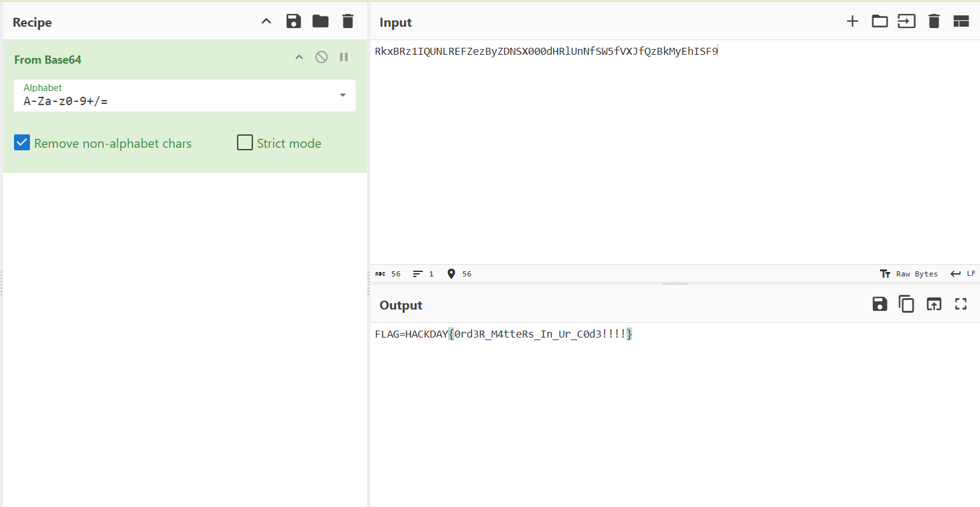
Task: Reset the pane layout
Action: [961, 22]
